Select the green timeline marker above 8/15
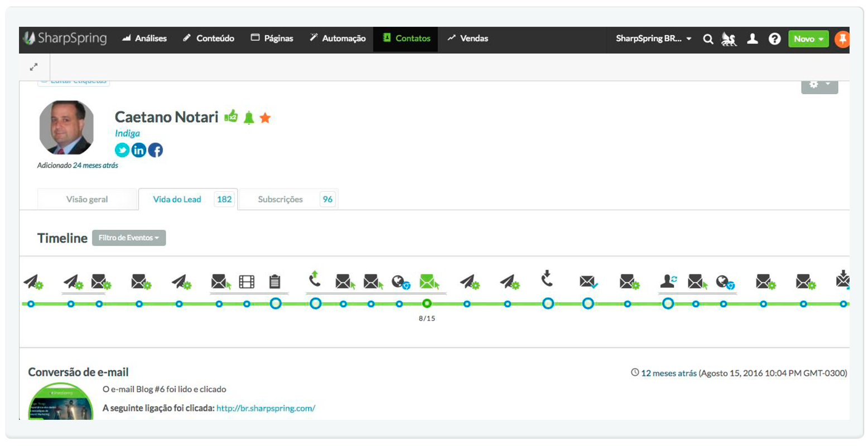Screen dimensions: 868x446 (x=427, y=304)
